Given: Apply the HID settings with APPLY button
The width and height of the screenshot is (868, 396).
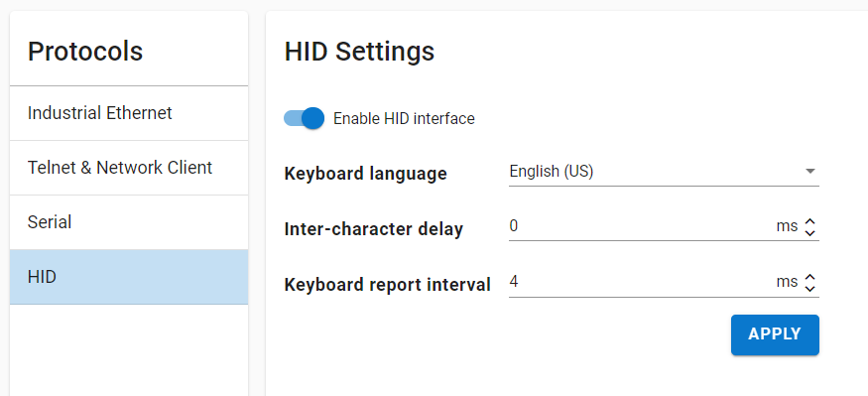Looking at the screenshot, I should tap(775, 334).
